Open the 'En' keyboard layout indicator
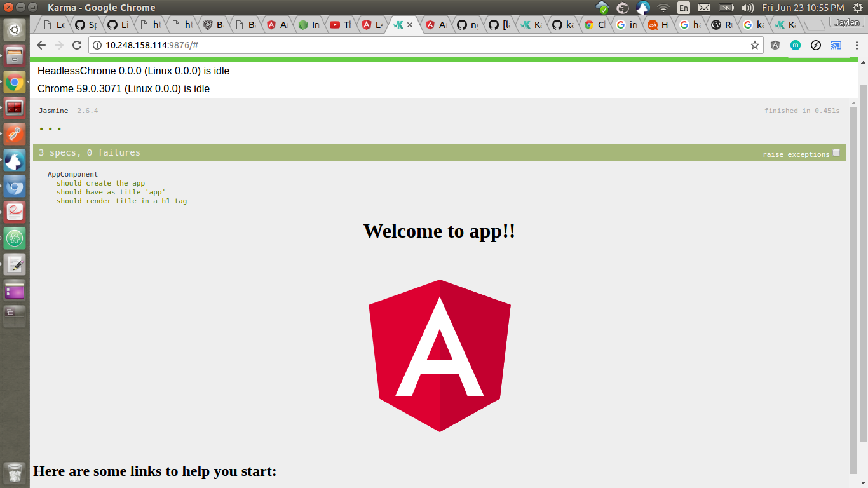The width and height of the screenshot is (868, 488). (x=684, y=8)
